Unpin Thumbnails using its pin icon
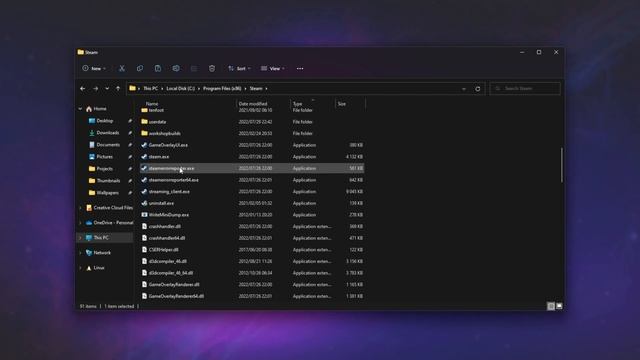The image size is (640, 360). (130, 181)
